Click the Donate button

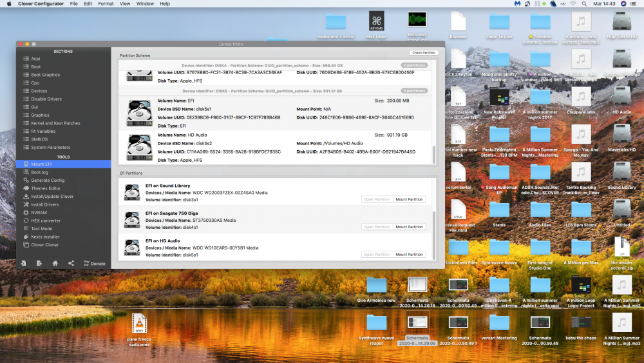point(95,263)
